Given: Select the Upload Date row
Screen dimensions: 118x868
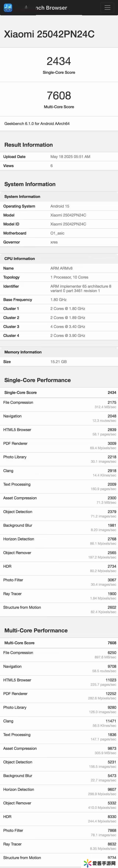Looking at the screenshot, I should [x=59, y=157].
